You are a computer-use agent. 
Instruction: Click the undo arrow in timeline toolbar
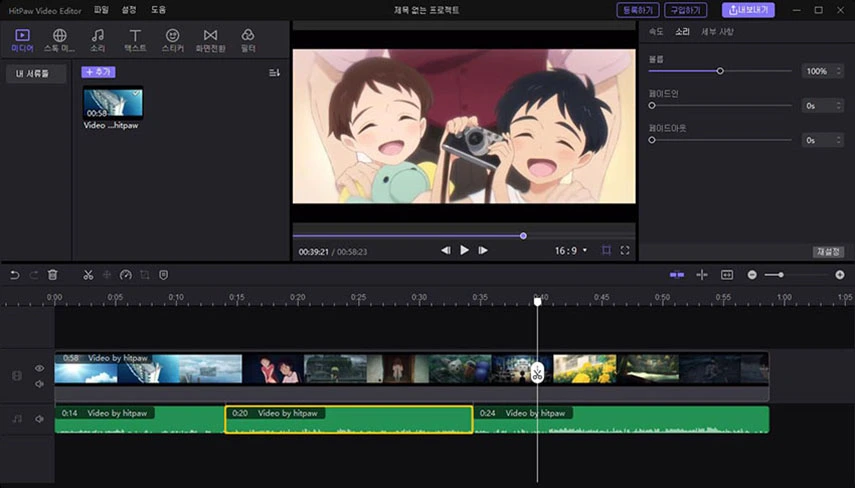point(15,275)
